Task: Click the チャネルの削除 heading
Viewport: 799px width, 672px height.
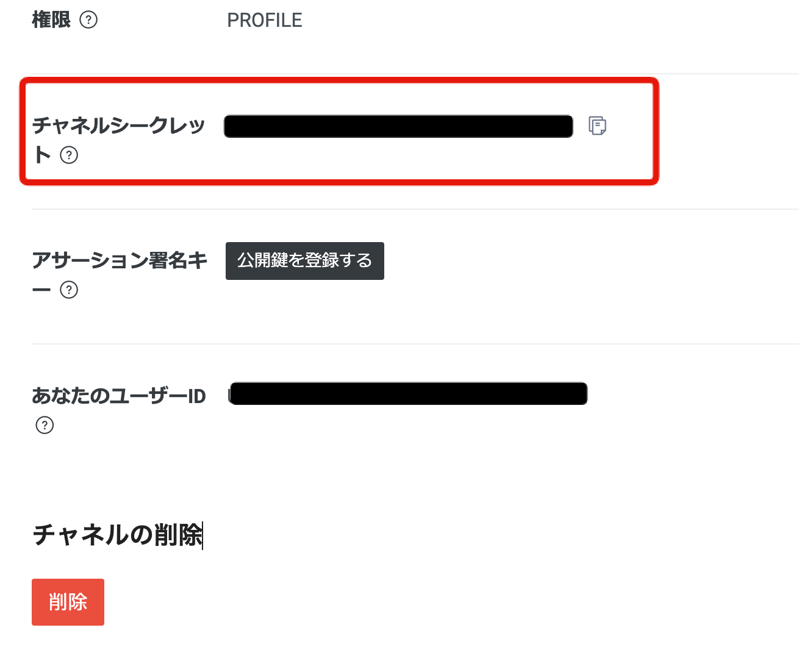Action: coord(117,535)
